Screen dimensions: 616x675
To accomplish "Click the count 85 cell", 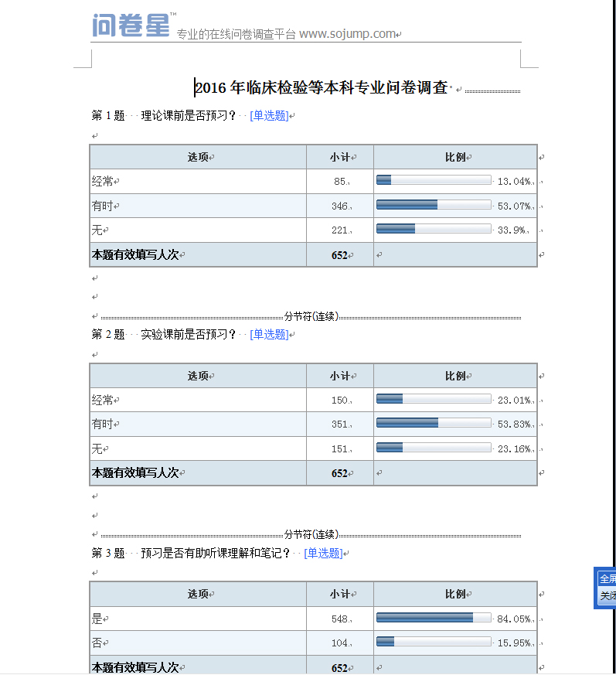I will (x=340, y=181).
